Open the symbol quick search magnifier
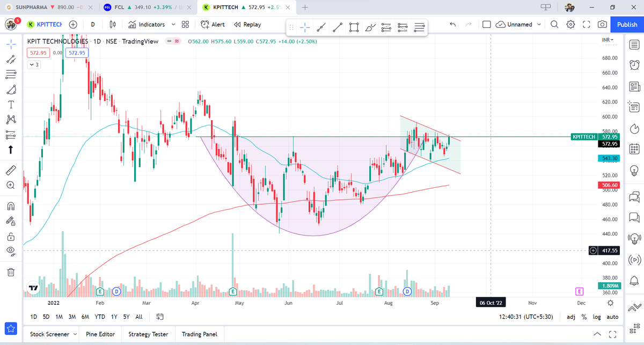Viewport: 644px width, 345px height. pos(554,24)
